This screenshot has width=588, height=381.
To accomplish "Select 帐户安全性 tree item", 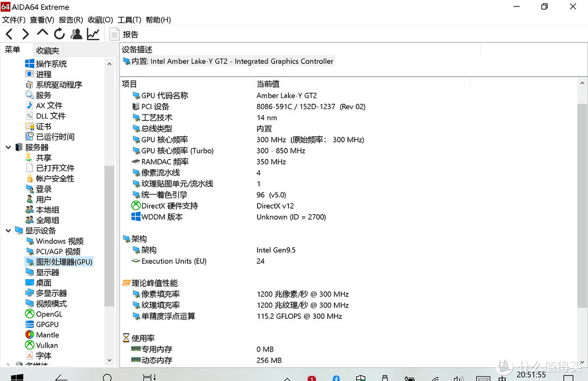I will 50,178.
